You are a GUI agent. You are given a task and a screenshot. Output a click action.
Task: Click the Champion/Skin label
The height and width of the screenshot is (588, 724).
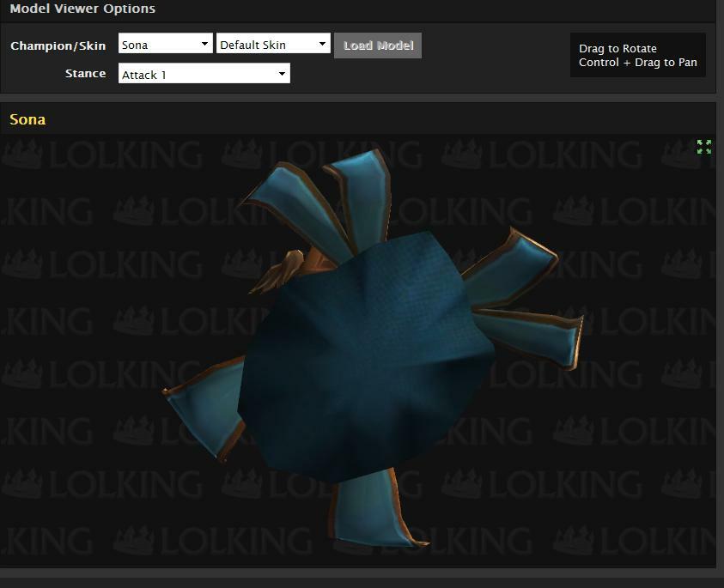[x=58, y=45]
